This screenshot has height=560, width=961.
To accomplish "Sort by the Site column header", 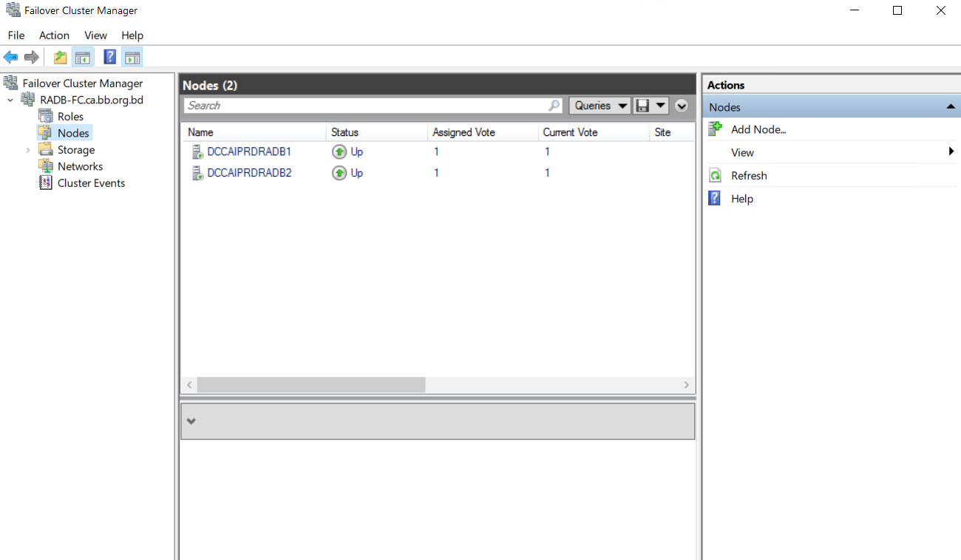I will tap(672, 132).
